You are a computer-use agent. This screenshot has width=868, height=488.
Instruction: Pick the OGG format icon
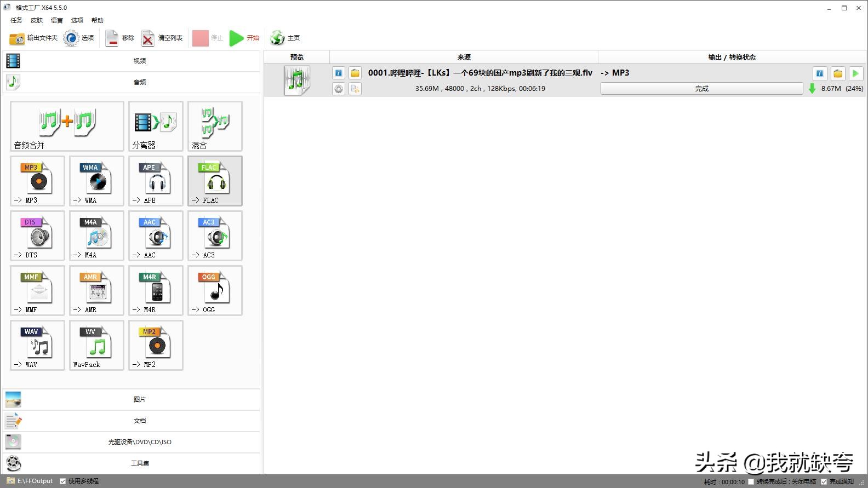coord(215,290)
